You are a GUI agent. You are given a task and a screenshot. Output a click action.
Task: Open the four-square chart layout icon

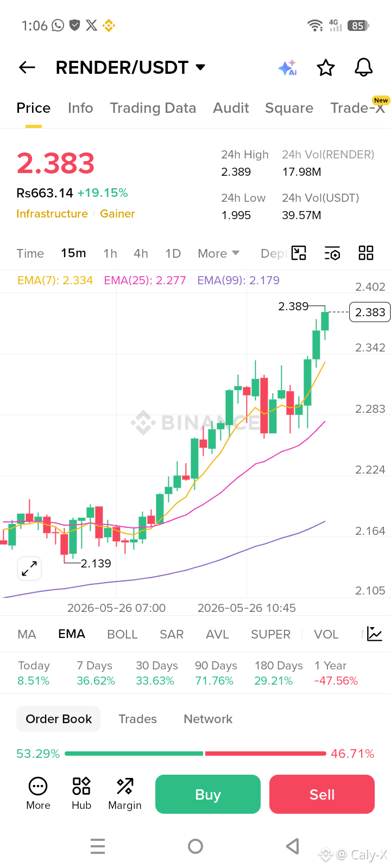366,253
